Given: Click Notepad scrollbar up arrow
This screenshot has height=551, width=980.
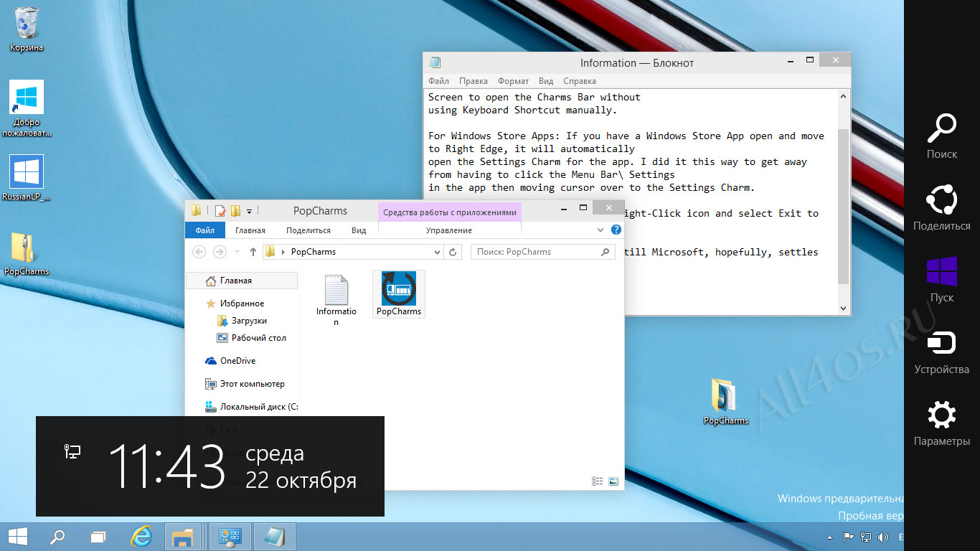Looking at the screenshot, I should click(x=844, y=96).
